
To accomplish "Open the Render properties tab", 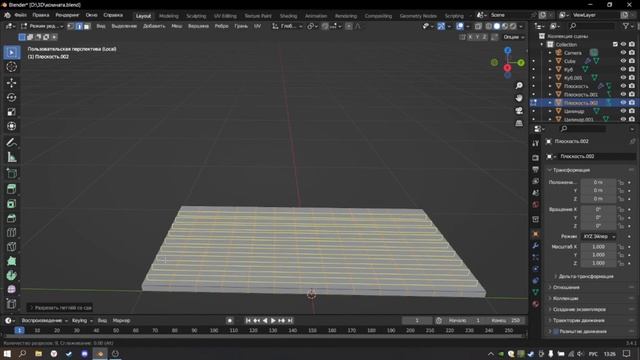I will 536,158.
